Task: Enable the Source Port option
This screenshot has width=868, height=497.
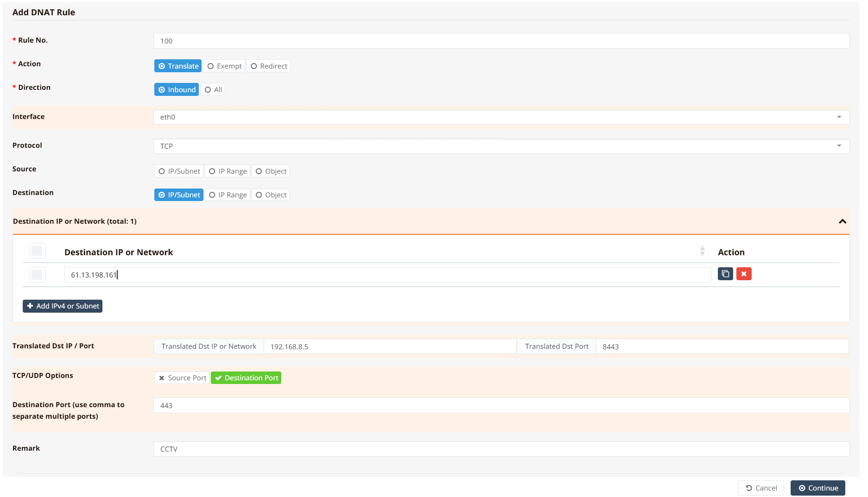Action: click(182, 378)
